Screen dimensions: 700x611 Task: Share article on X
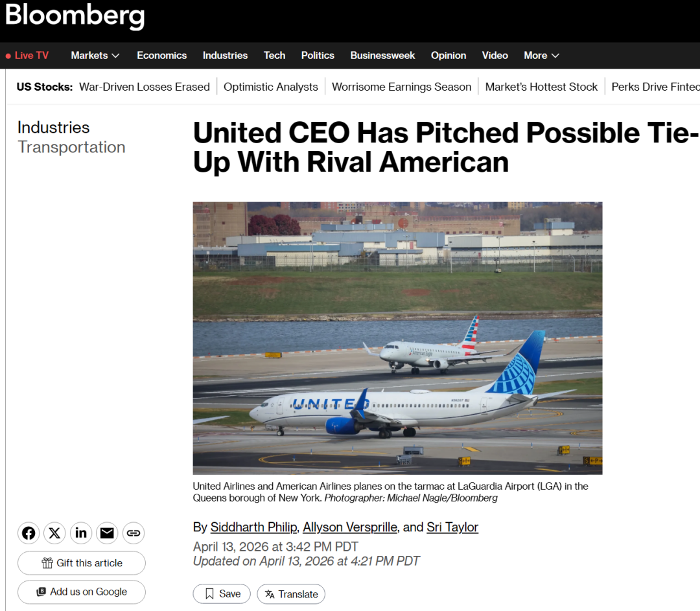54,533
